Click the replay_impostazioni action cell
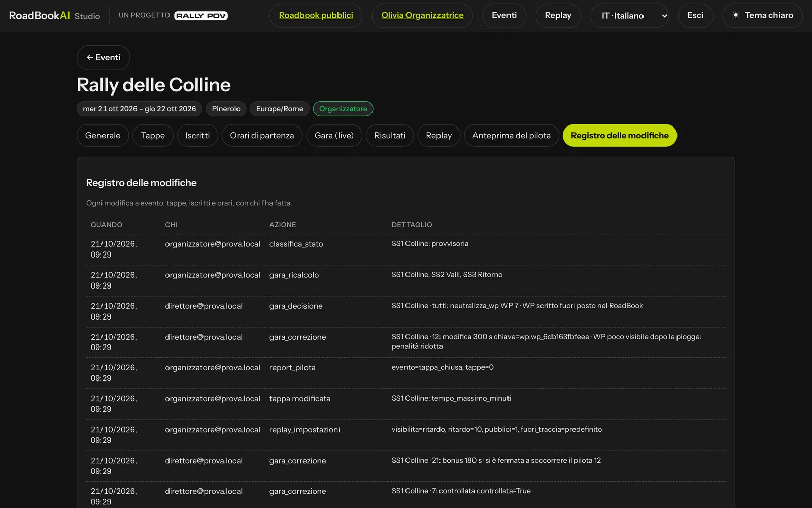This screenshot has height=508, width=812. coord(304,430)
